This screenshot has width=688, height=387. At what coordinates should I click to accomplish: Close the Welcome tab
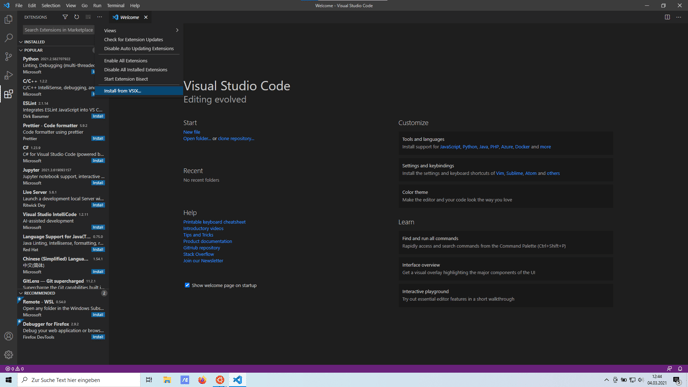tap(146, 17)
